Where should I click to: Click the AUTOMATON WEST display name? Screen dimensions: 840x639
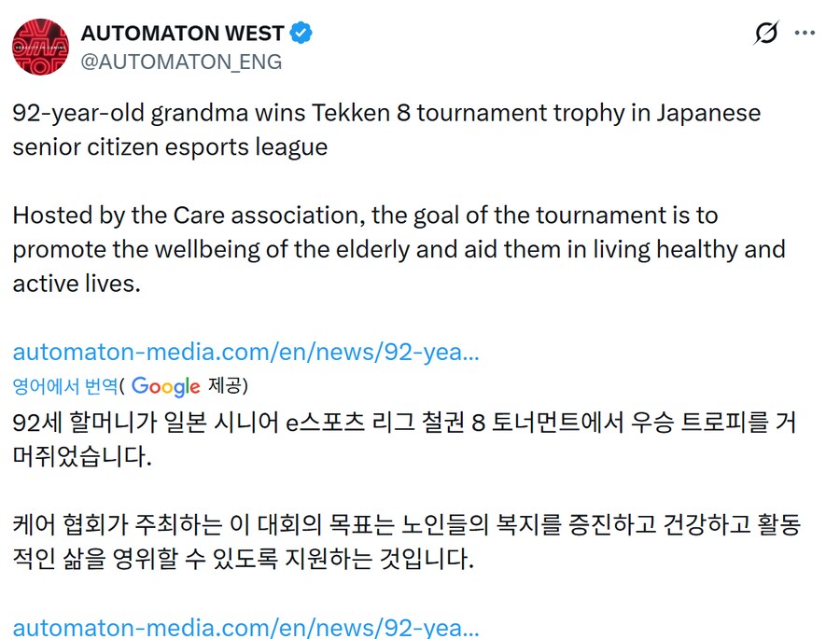click(x=182, y=31)
